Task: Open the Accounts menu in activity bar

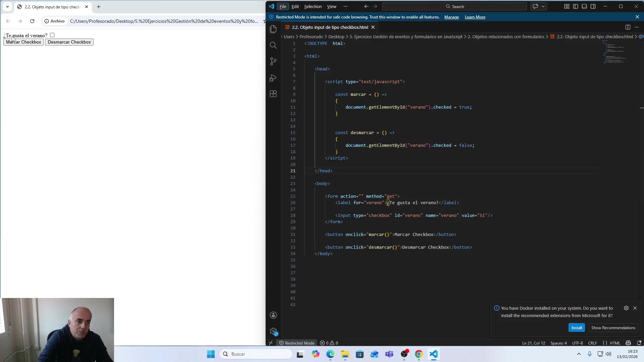Action: click(273, 315)
